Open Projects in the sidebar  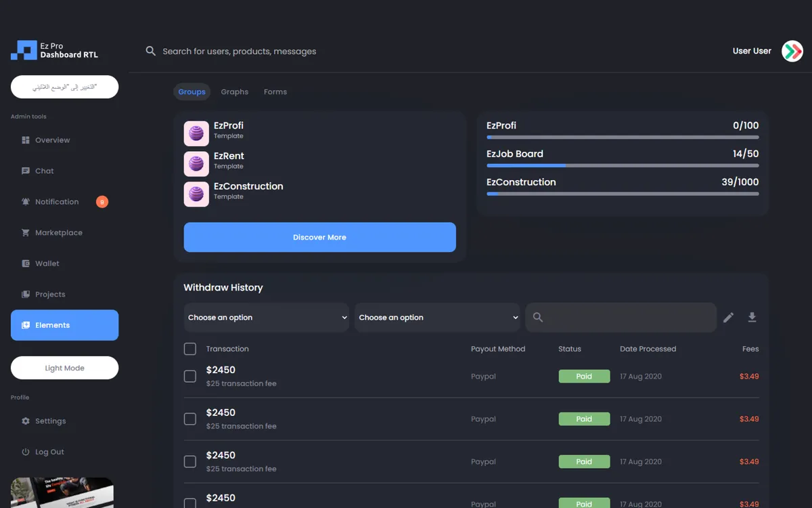[64, 294]
